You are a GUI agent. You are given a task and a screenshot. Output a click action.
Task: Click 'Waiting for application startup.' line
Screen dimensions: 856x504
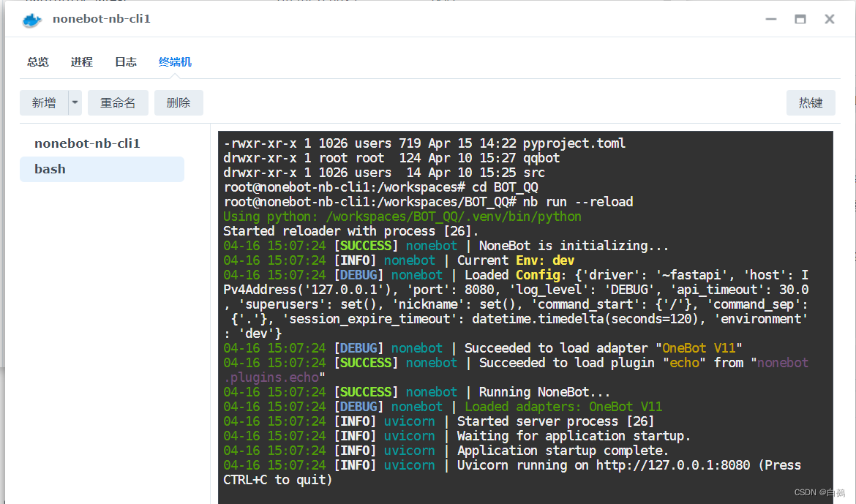[x=457, y=436]
